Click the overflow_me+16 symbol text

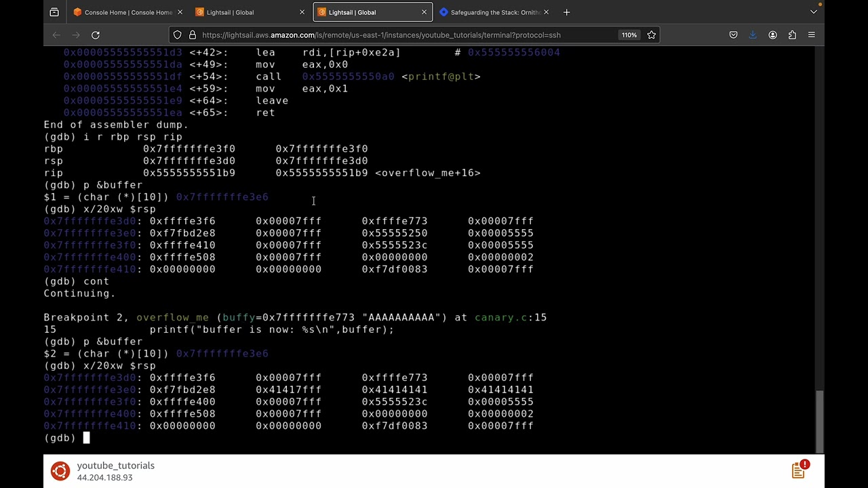click(428, 173)
